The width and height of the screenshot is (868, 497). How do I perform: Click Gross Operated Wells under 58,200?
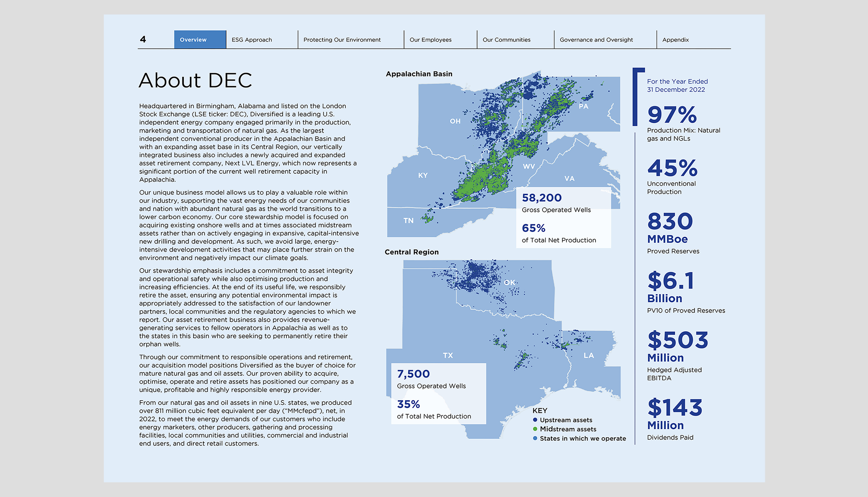(556, 210)
